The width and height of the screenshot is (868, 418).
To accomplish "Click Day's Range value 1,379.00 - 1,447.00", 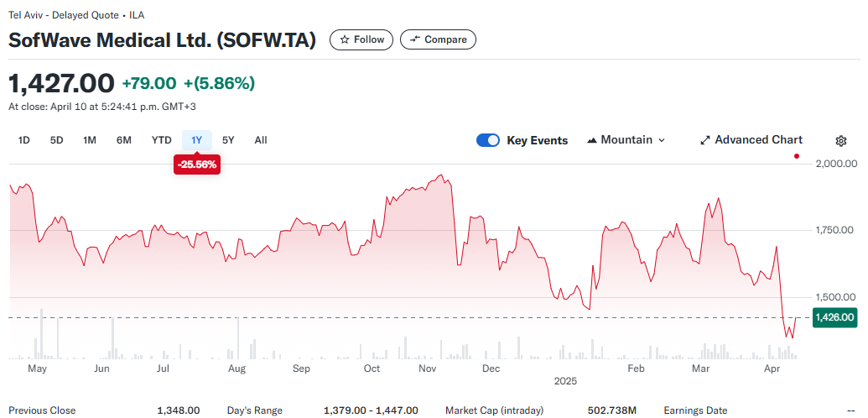I will tap(371, 410).
